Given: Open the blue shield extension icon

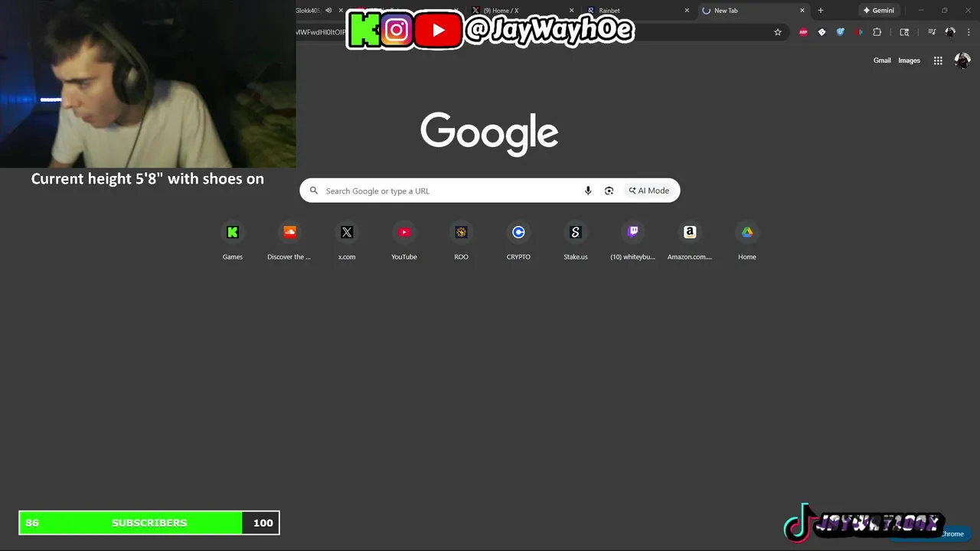Looking at the screenshot, I should pos(840,32).
